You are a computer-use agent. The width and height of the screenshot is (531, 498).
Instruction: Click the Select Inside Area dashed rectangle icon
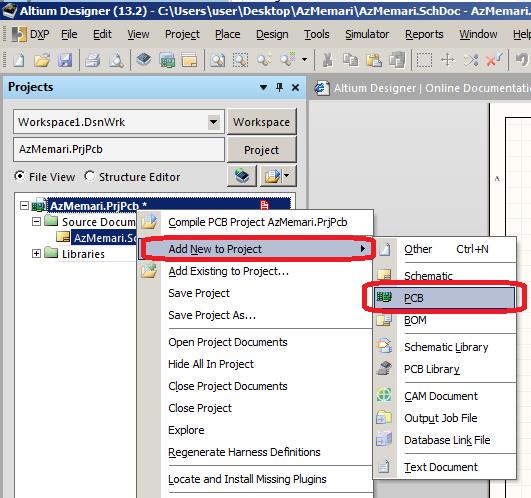[424, 60]
